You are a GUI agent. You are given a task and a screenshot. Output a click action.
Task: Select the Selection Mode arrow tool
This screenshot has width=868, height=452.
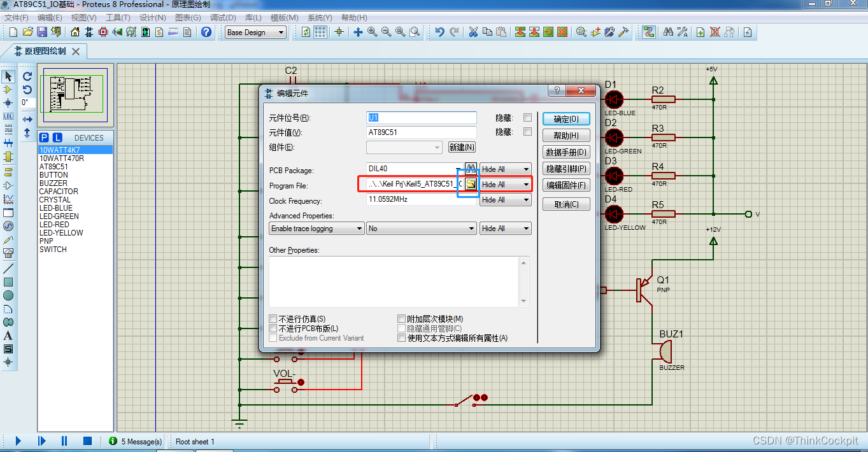tap(8, 76)
